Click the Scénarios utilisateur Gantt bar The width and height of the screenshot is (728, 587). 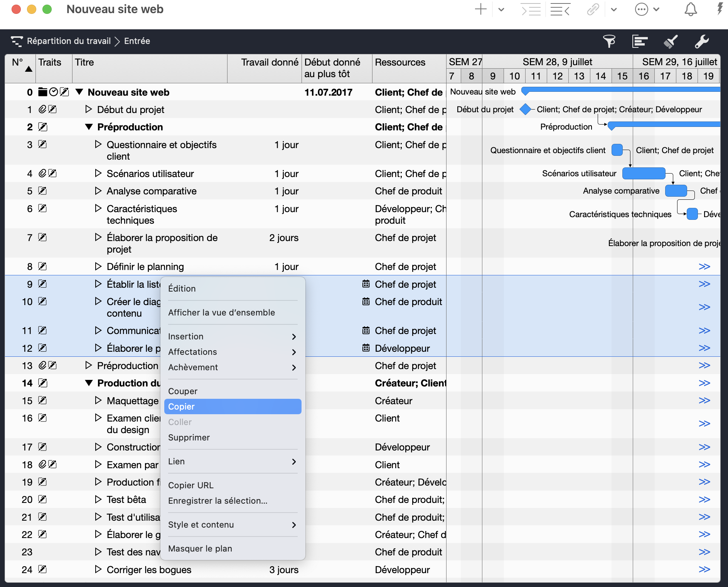(x=644, y=174)
